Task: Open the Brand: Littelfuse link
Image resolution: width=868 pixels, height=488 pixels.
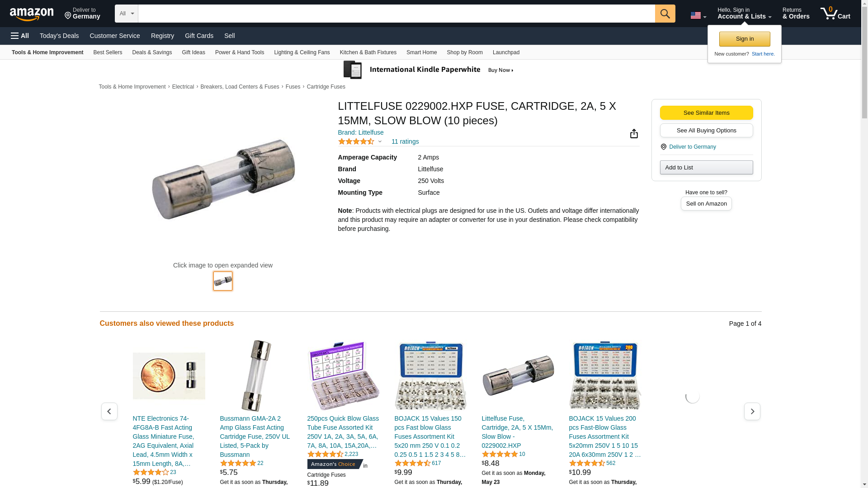Action: coord(361,132)
